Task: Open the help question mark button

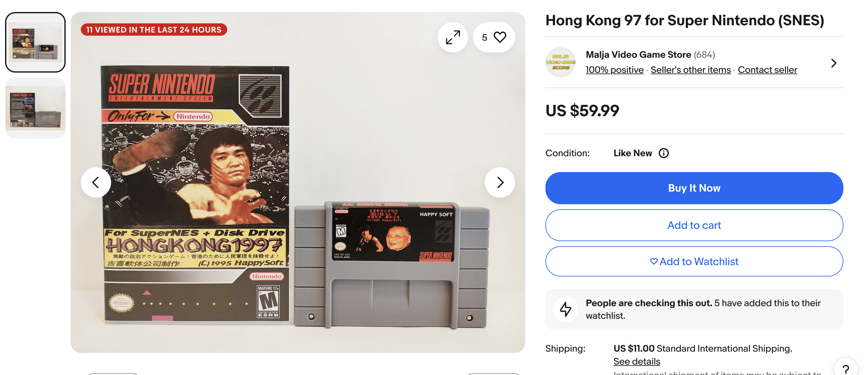Action: click(x=845, y=369)
